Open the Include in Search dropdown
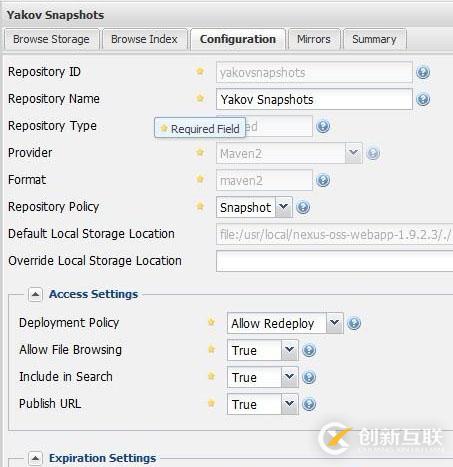 click(x=289, y=377)
